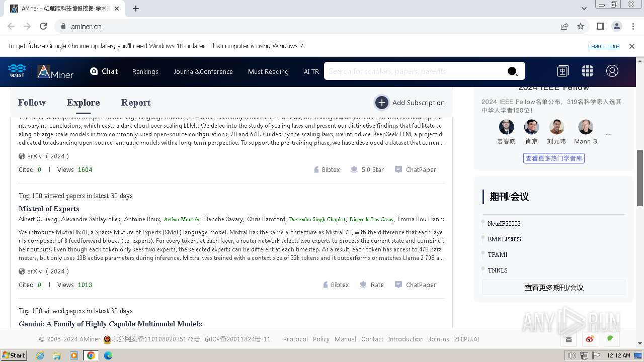Click the search magnifier icon
644x362 pixels.
[x=512, y=71]
